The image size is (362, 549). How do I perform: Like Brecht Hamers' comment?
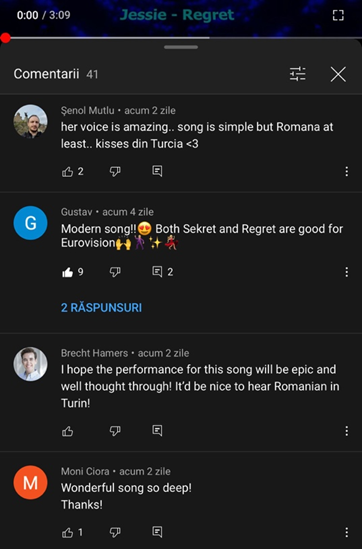(x=67, y=431)
